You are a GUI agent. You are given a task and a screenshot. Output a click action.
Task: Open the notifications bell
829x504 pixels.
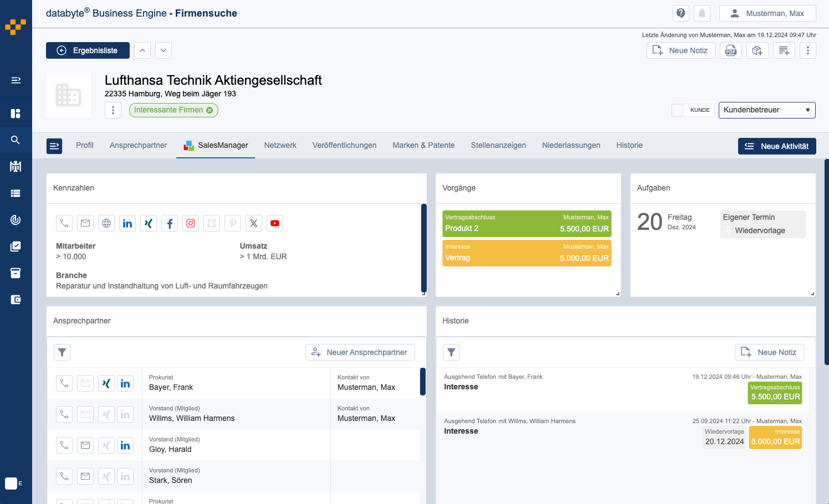click(702, 13)
